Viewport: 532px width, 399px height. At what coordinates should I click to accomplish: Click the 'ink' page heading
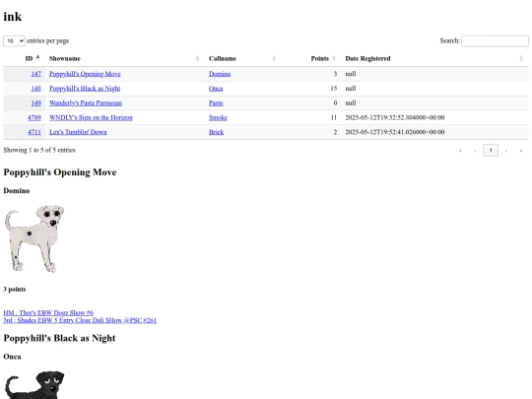[x=13, y=17]
